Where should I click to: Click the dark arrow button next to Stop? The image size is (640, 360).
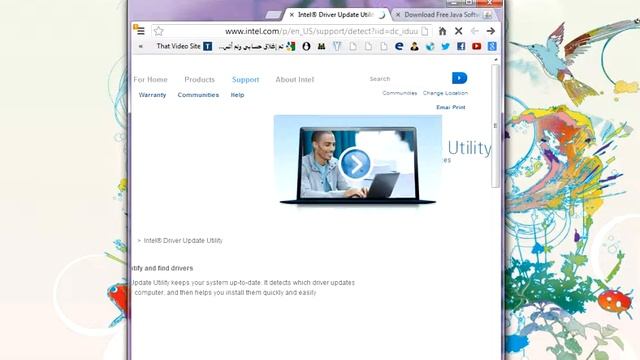[491, 31]
